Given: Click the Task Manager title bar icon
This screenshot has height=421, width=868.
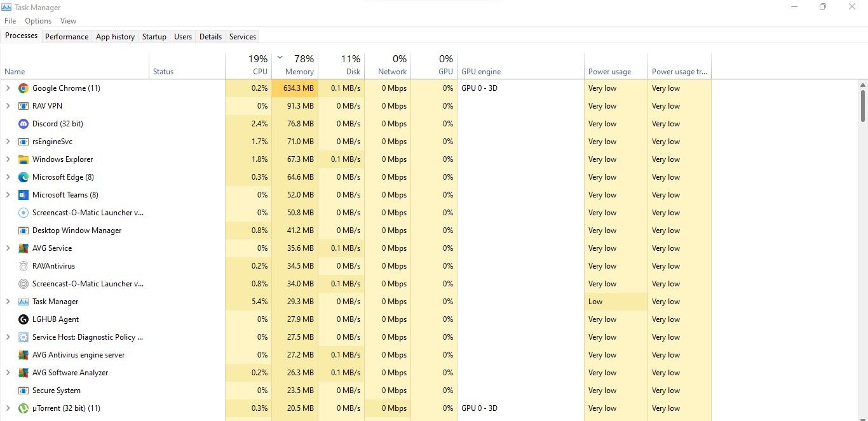Looking at the screenshot, I should pos(6,7).
